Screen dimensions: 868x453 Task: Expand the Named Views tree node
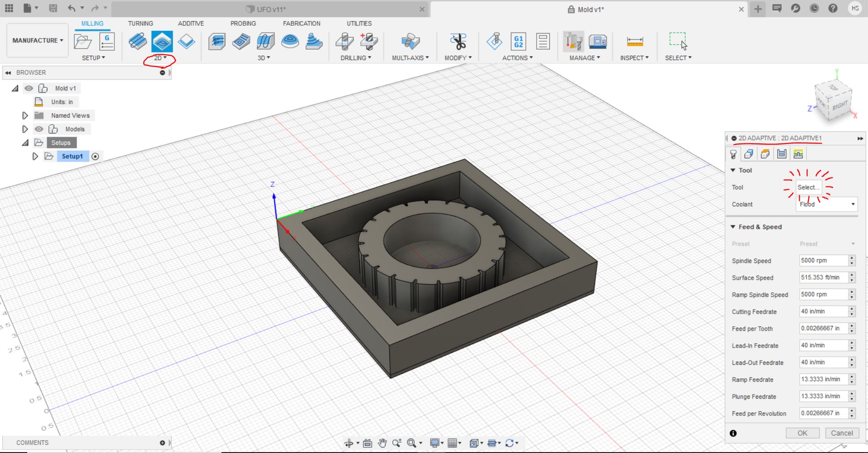tap(25, 116)
